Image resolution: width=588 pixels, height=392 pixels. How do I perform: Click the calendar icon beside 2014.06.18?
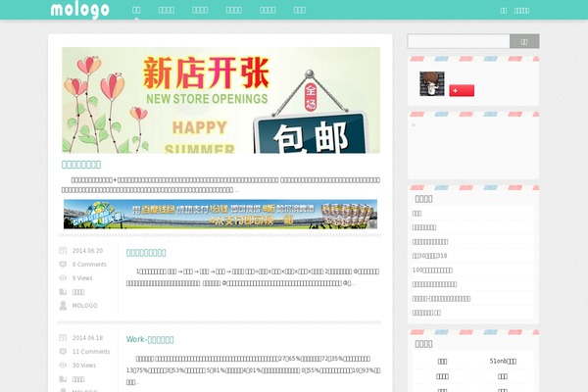click(x=64, y=338)
